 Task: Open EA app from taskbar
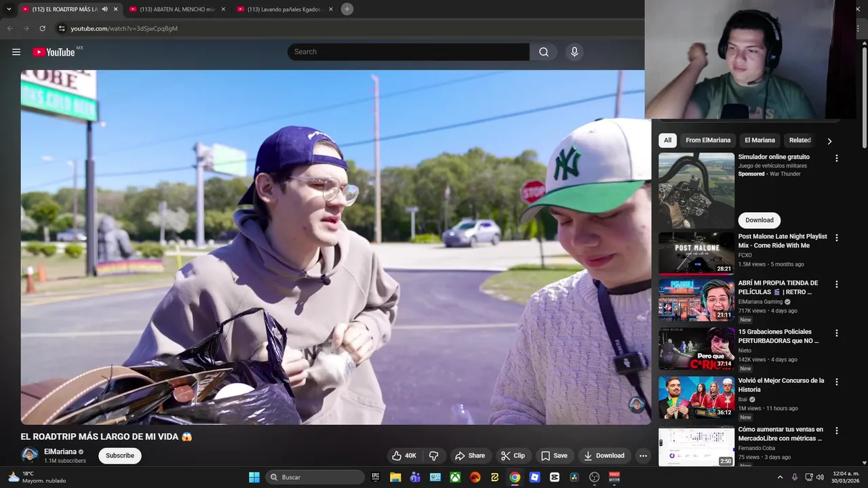pos(475,477)
